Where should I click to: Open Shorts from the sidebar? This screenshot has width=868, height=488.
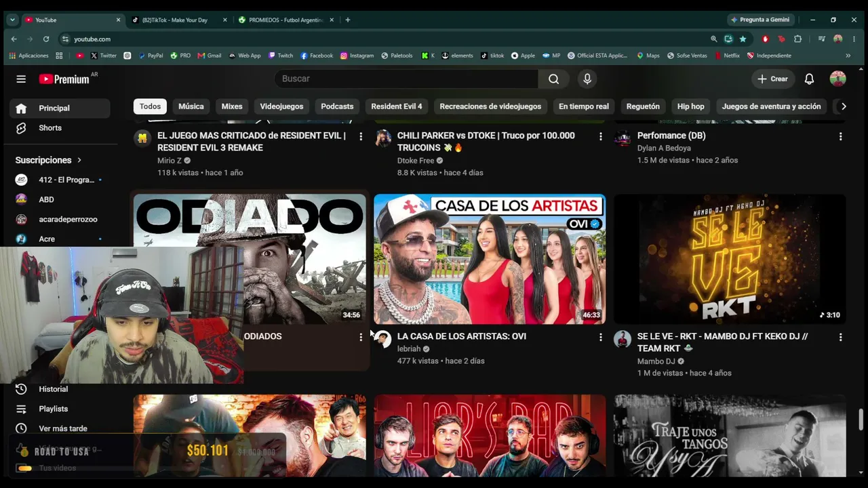[x=60, y=128]
